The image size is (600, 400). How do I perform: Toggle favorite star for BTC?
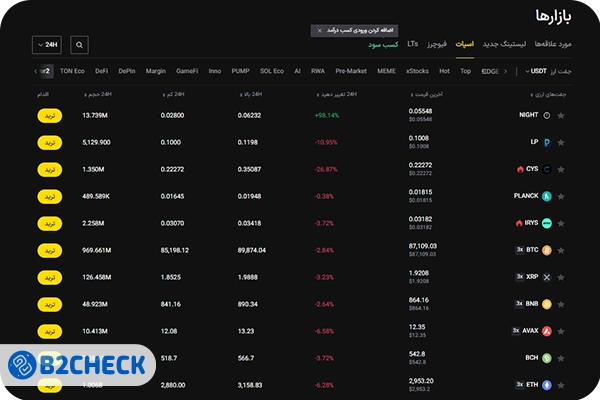click(561, 249)
